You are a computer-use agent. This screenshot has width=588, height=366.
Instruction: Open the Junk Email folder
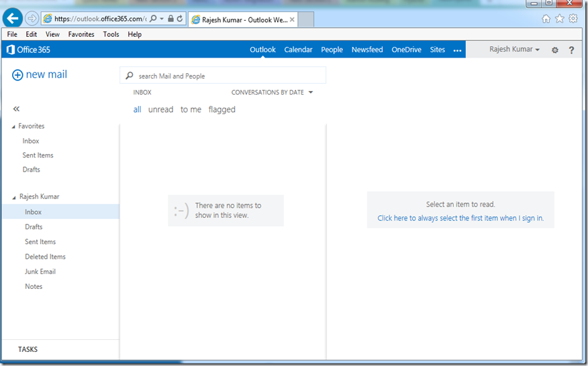click(40, 271)
